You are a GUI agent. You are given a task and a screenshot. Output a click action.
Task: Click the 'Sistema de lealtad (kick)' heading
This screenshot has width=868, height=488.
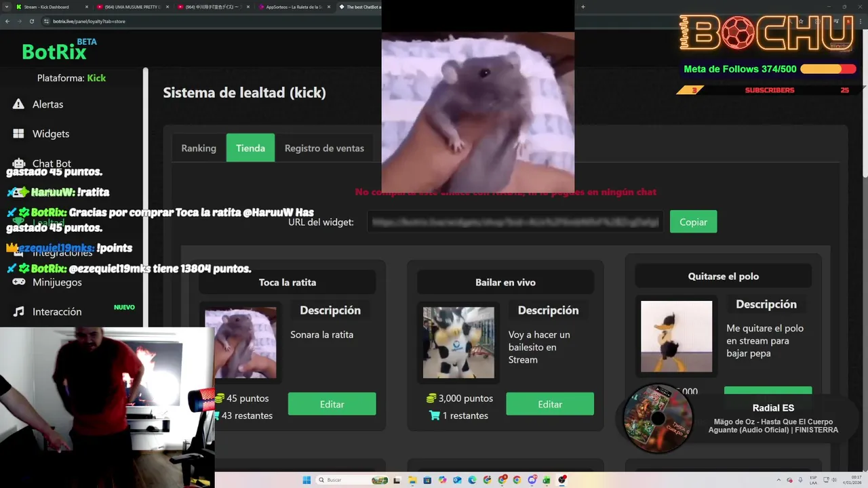[x=244, y=93]
